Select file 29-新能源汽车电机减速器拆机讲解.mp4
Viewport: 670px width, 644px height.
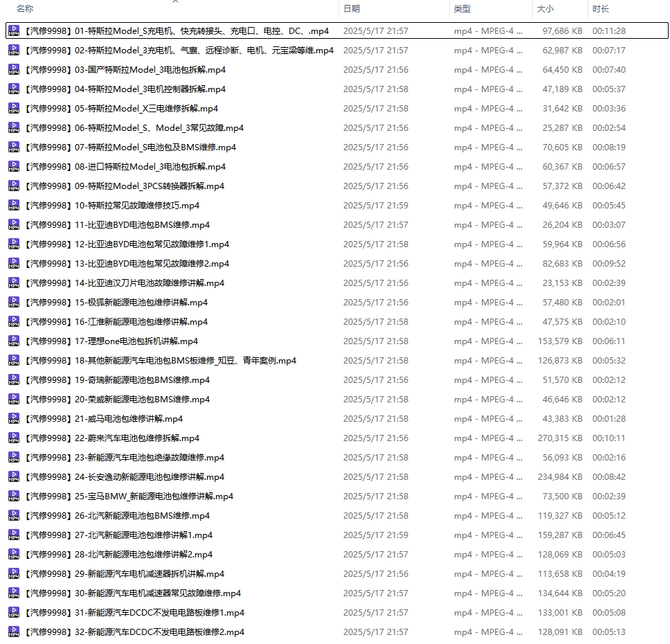(x=124, y=574)
